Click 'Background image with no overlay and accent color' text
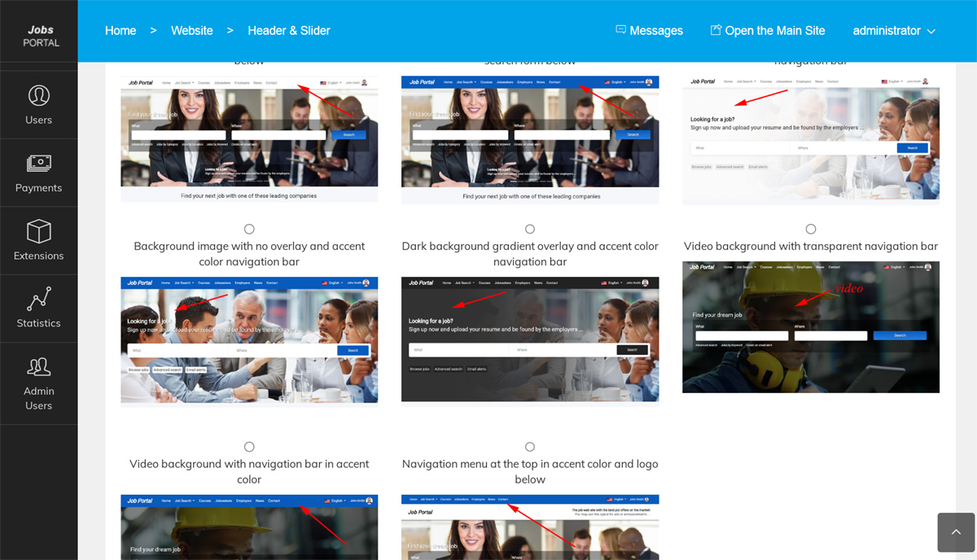The height and width of the screenshot is (560, 977). click(249, 254)
